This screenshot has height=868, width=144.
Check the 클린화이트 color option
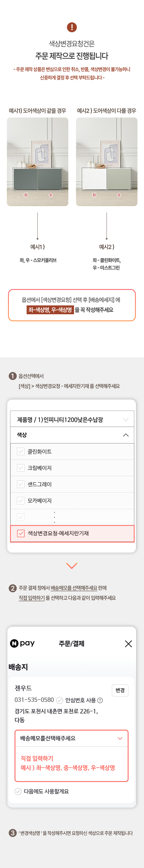(x=21, y=451)
